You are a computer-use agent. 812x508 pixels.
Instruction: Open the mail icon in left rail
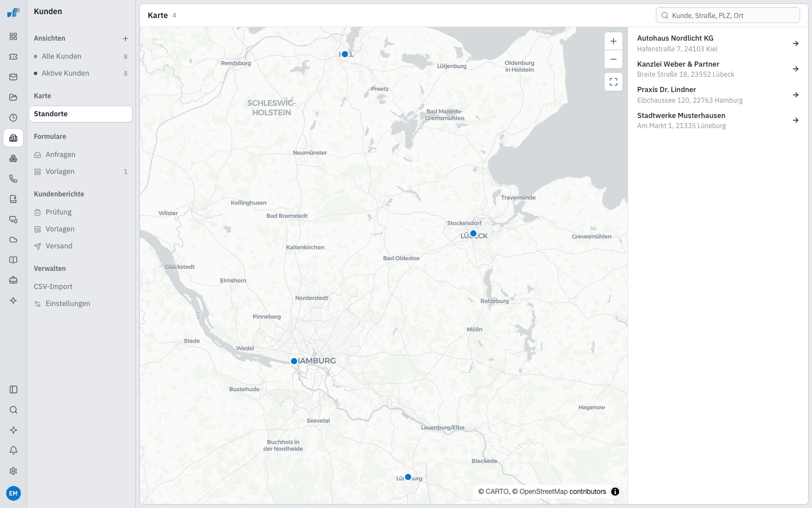[x=14, y=77]
